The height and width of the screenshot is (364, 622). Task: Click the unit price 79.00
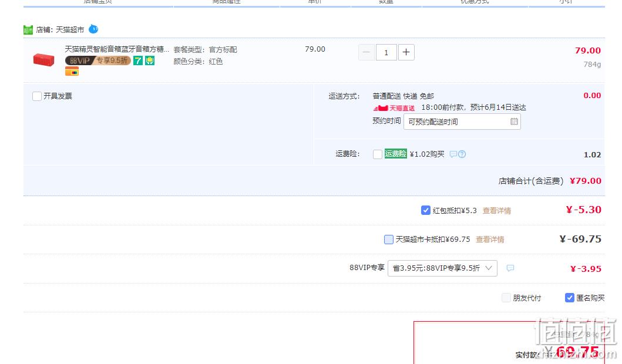click(x=315, y=49)
